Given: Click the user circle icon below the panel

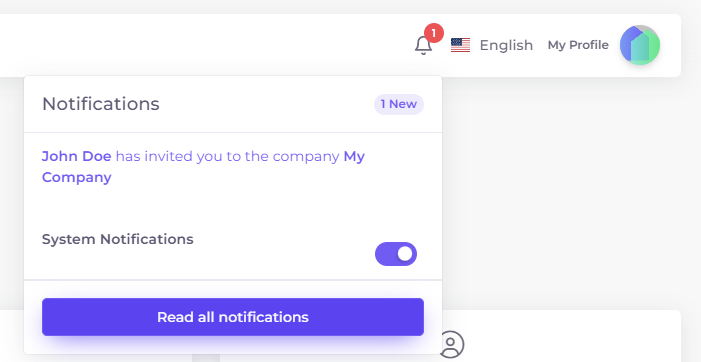Looking at the screenshot, I should (452, 344).
